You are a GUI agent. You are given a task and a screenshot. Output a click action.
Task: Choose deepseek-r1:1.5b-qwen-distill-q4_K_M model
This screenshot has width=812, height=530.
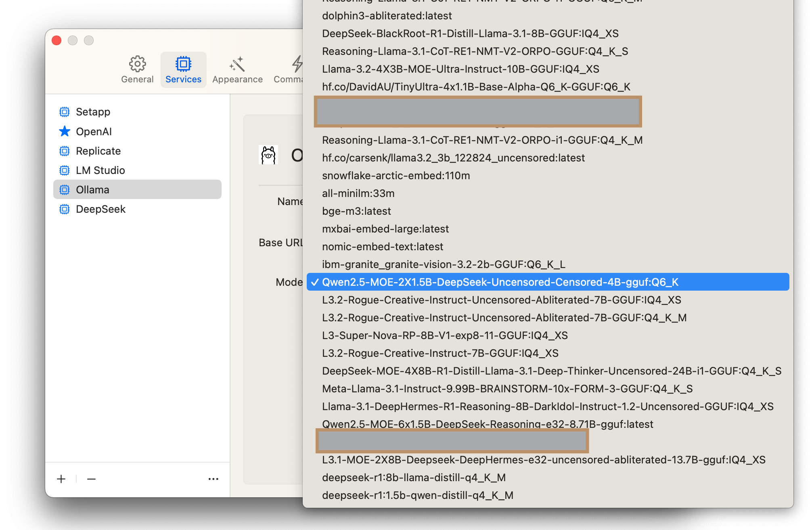pos(548,495)
